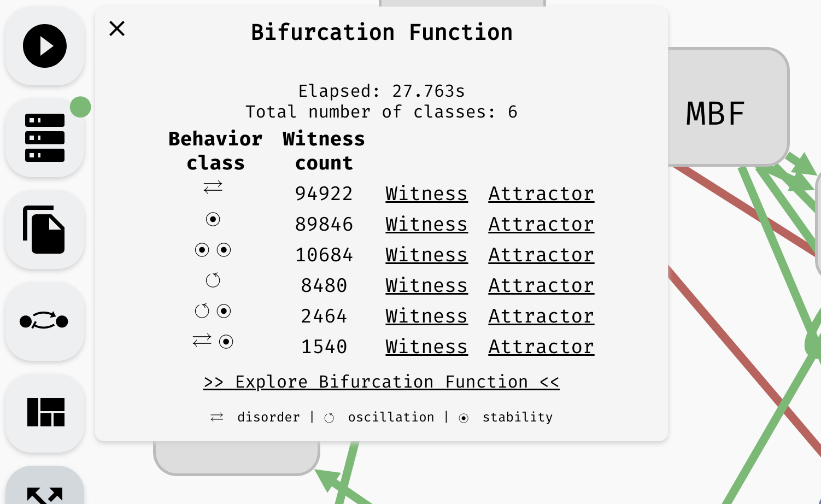Open Attractor link for 89846 stability class

541,224
